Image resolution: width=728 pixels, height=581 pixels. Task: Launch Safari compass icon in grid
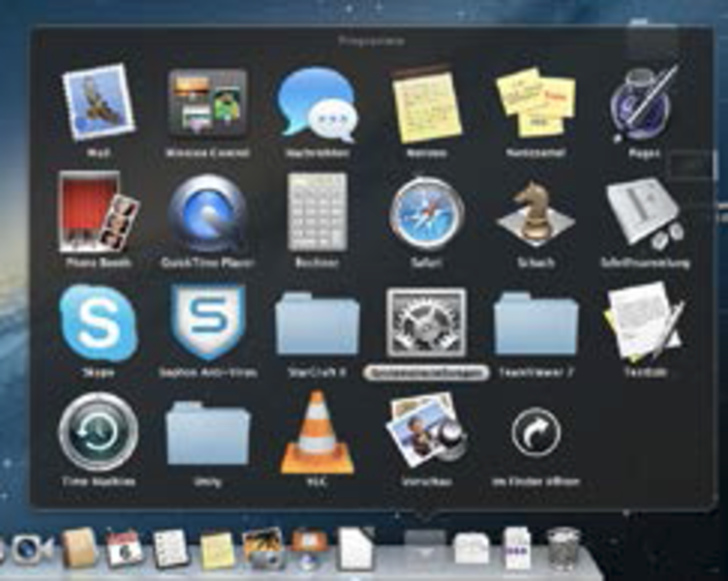[x=426, y=213]
